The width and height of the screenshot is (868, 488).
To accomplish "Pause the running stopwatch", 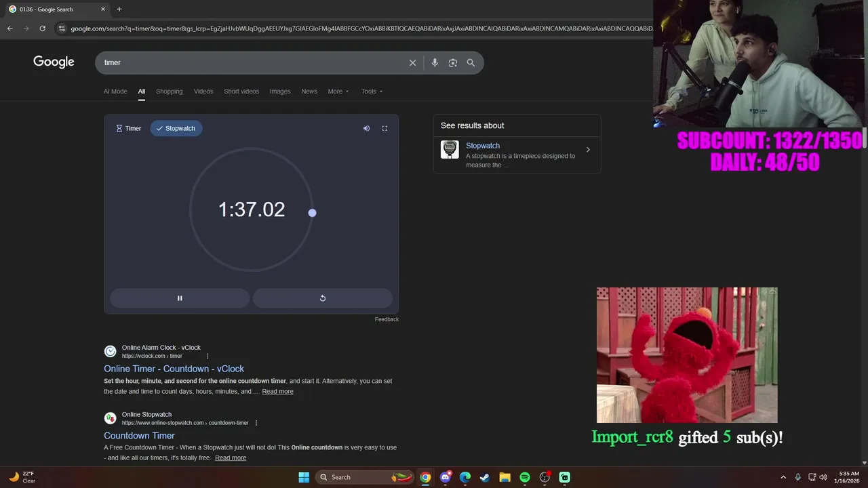I will click(x=180, y=298).
